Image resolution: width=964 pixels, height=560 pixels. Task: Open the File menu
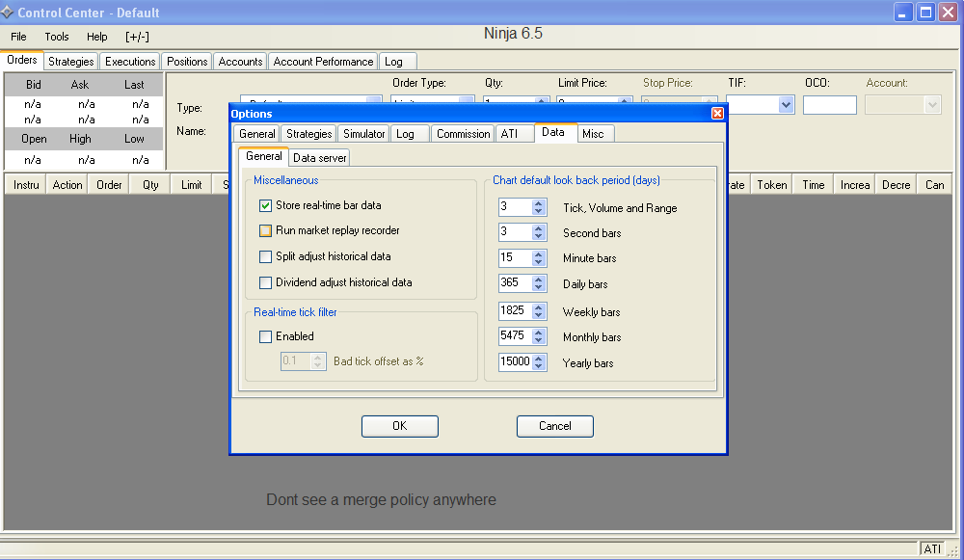tap(18, 37)
